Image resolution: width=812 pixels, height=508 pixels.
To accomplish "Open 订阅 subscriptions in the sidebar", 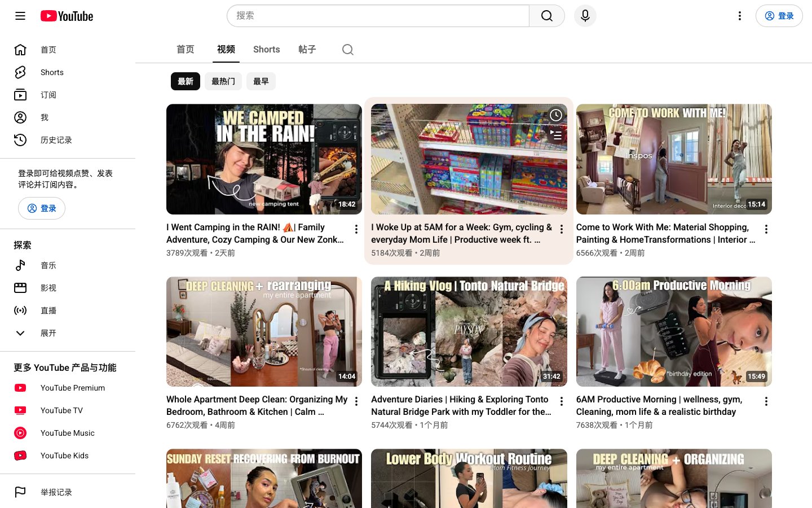I will (68, 95).
